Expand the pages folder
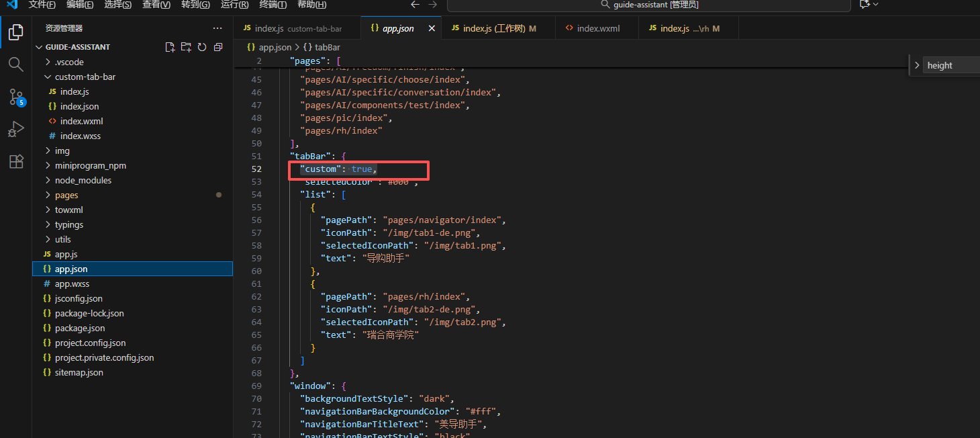This screenshot has width=980, height=438. pos(48,195)
